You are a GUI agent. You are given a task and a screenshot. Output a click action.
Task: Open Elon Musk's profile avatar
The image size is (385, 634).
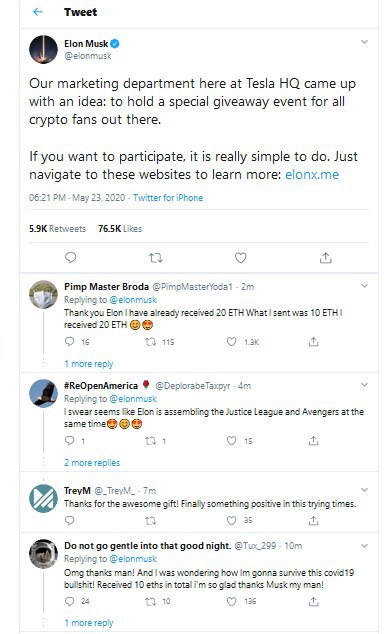coord(43,49)
